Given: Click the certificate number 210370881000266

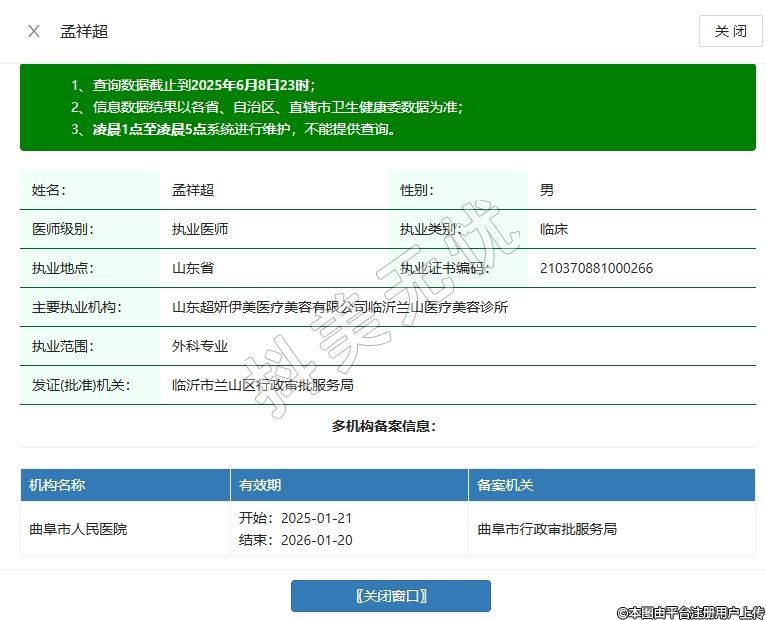Looking at the screenshot, I should 596,268.
